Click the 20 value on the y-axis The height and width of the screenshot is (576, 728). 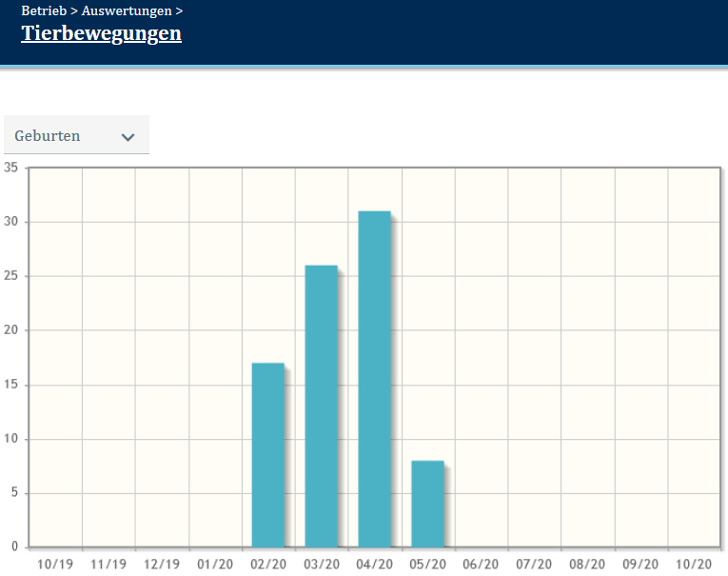11,330
